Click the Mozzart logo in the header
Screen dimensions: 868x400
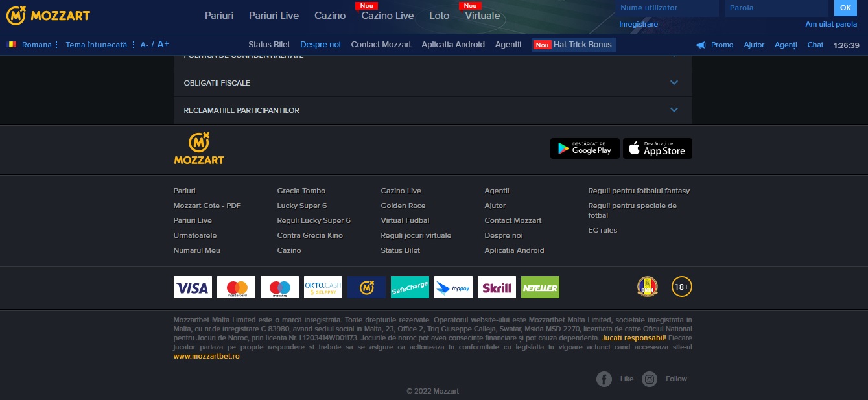[48, 16]
